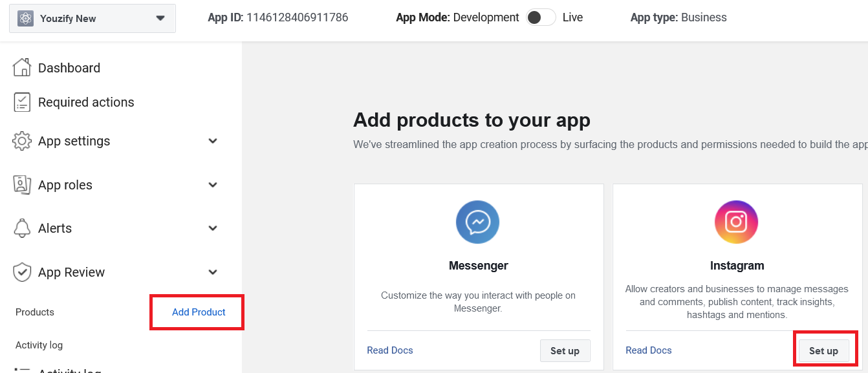The width and height of the screenshot is (868, 373).
Task: Open Read Docs for Messenger
Action: pyautogui.click(x=390, y=350)
